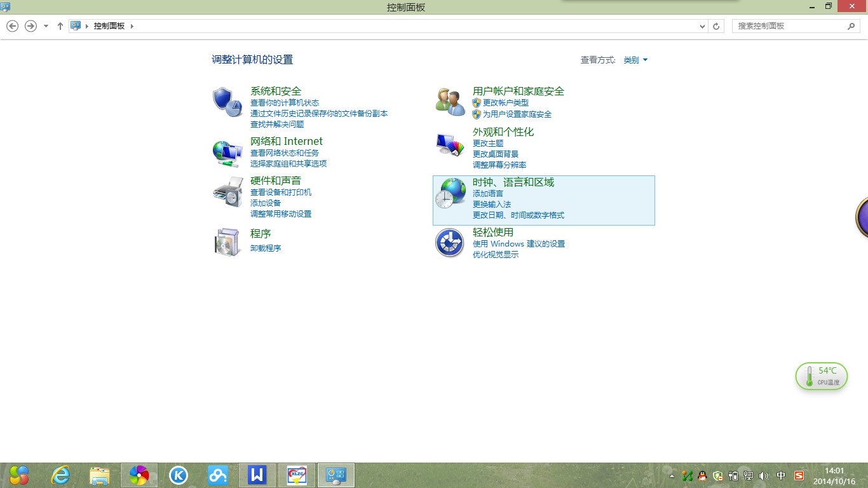The width and height of the screenshot is (868, 488).
Task: Go up one level with Up arrow
Action: 60,26
